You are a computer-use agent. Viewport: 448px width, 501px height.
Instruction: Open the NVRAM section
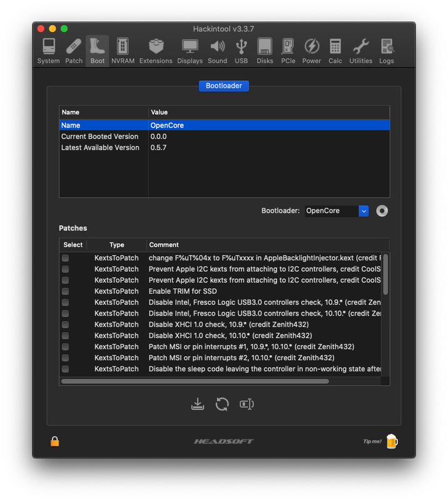point(123,51)
